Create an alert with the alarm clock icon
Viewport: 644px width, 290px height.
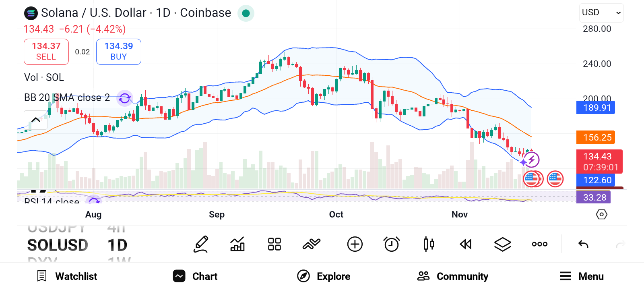(x=392, y=244)
